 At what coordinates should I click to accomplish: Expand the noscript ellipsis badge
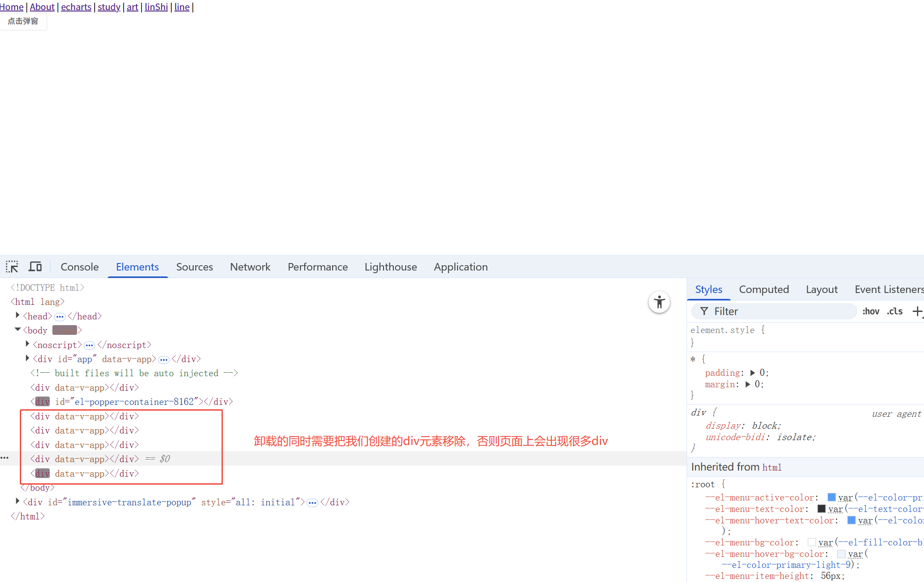89,345
